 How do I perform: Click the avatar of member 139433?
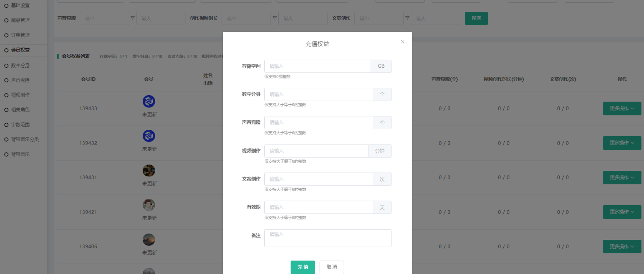149,101
